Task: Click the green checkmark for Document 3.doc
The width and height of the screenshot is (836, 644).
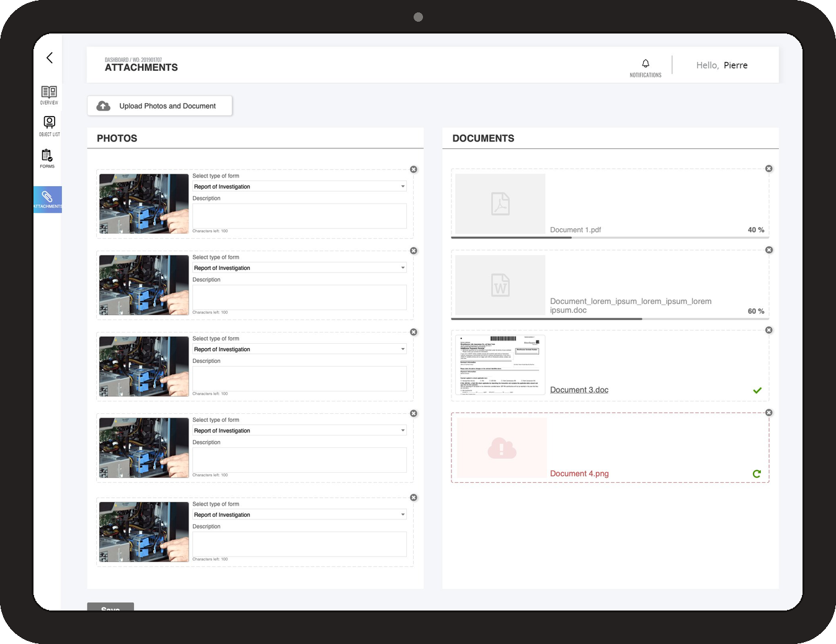Action: (757, 390)
